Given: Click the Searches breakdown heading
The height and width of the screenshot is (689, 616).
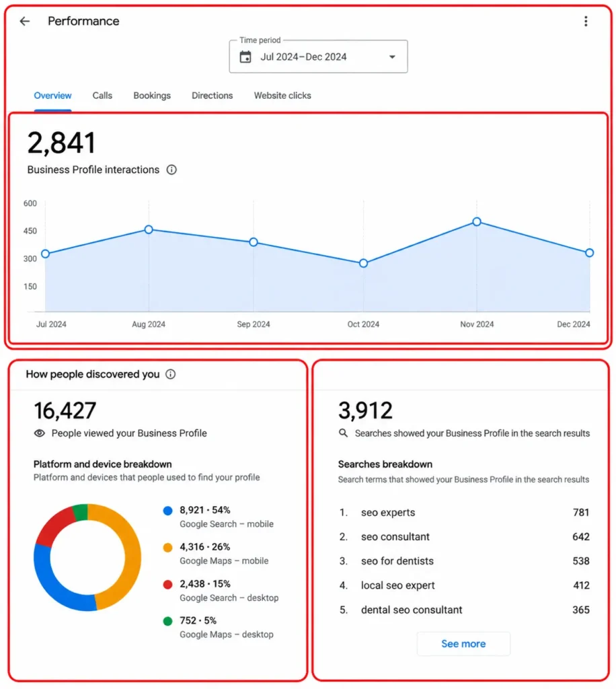Looking at the screenshot, I should pos(385,464).
